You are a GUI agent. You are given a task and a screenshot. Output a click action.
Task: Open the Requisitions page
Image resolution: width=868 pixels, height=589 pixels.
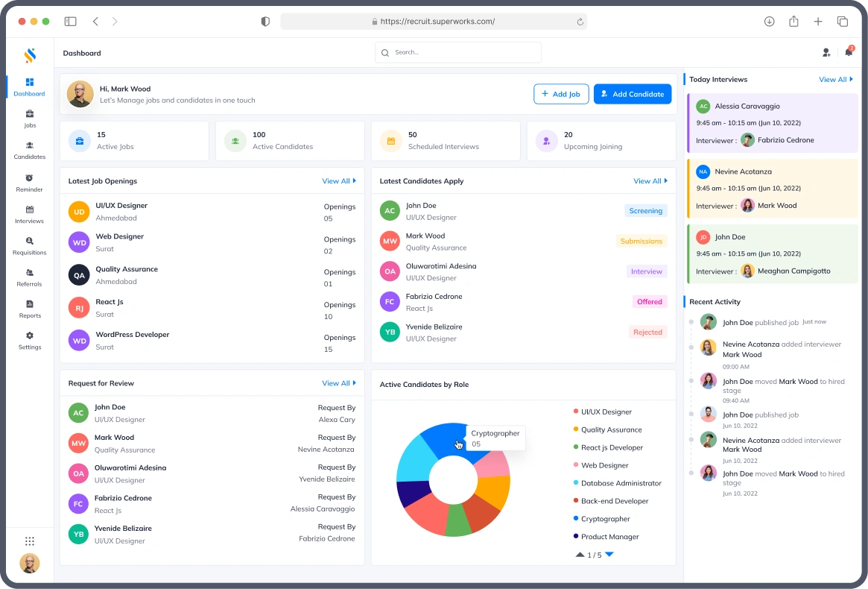(x=29, y=246)
